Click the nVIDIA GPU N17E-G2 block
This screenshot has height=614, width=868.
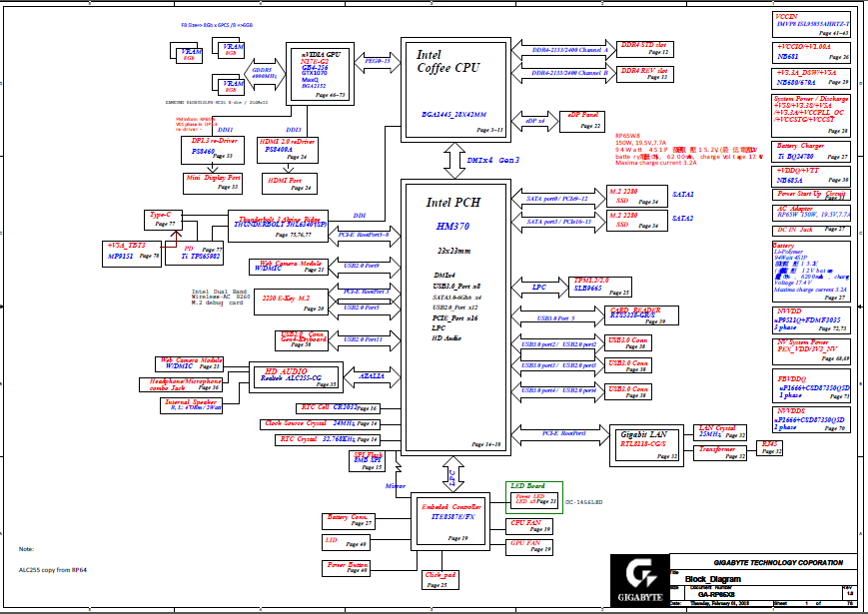click(320, 74)
